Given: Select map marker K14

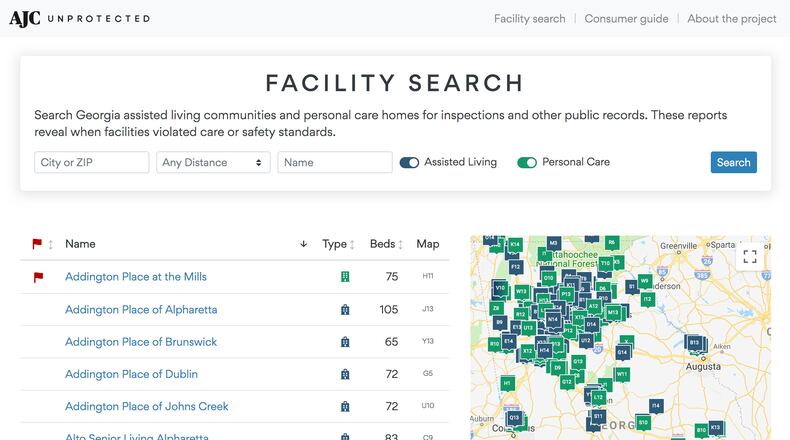Looking at the screenshot, I should 515,245.
